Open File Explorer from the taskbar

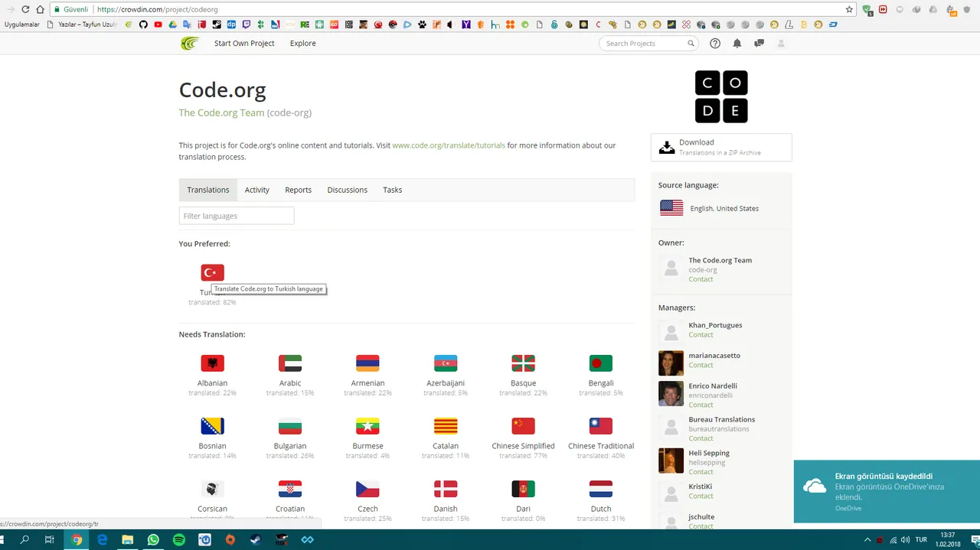pyautogui.click(x=128, y=539)
